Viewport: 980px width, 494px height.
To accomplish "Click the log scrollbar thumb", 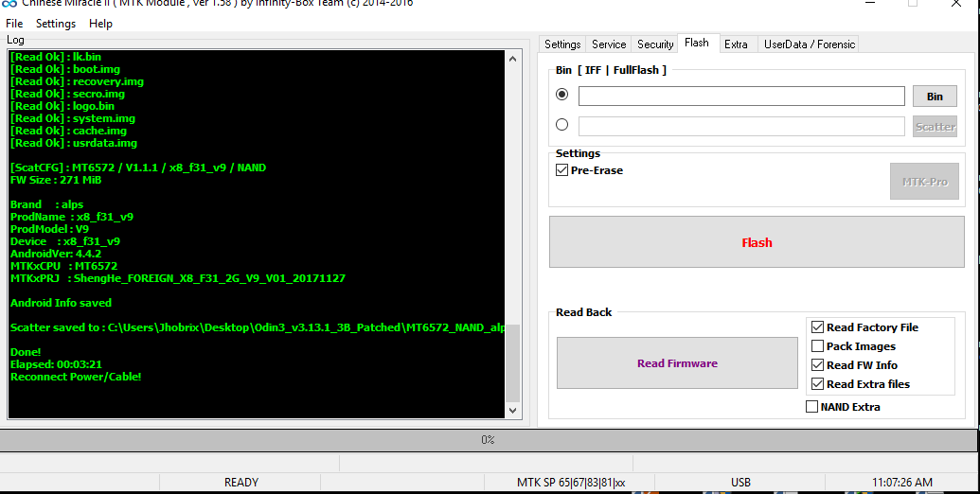I will [x=512, y=362].
